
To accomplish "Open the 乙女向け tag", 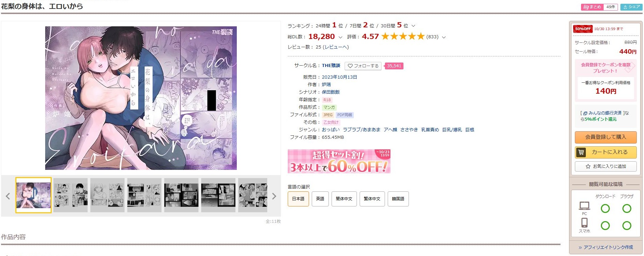I will pyautogui.click(x=331, y=122).
